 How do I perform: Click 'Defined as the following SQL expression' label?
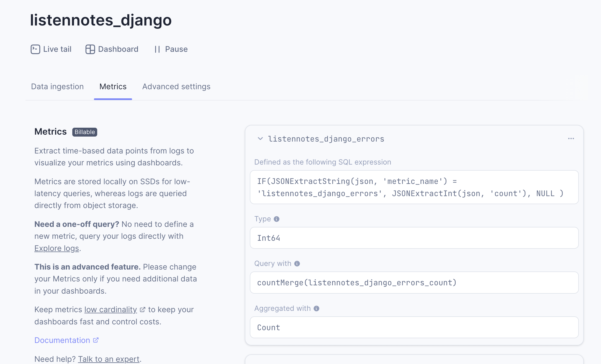coord(323,162)
